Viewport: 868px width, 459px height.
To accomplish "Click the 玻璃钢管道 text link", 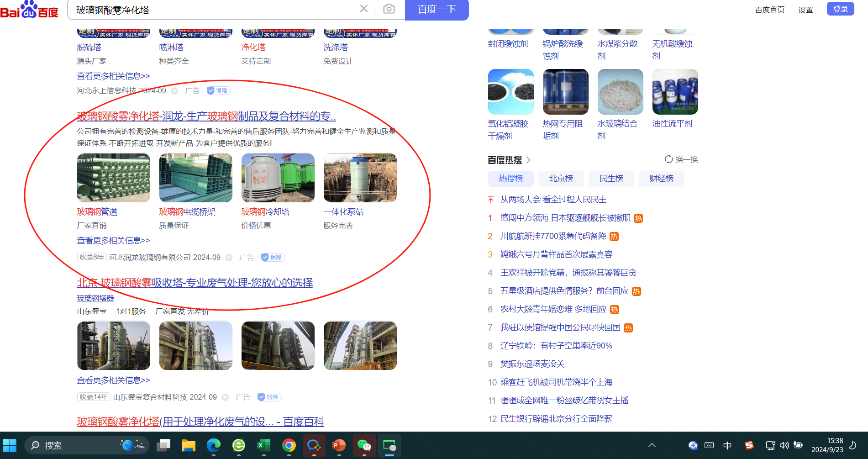I will [x=97, y=212].
